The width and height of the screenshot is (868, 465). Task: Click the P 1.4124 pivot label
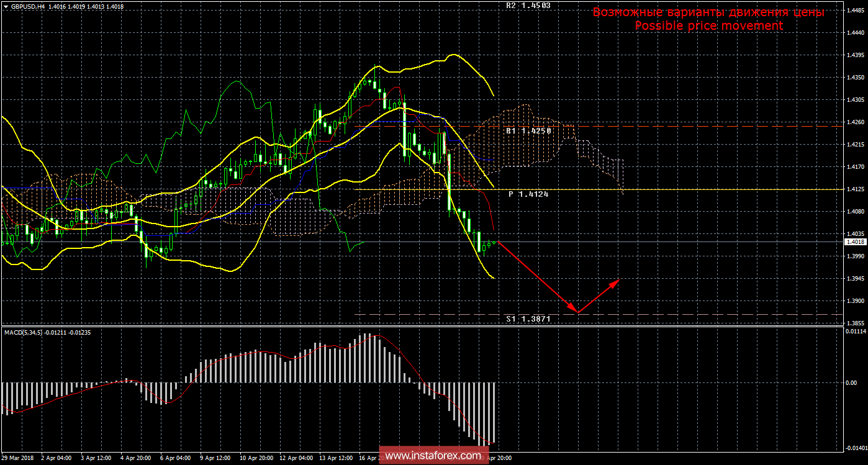point(528,194)
